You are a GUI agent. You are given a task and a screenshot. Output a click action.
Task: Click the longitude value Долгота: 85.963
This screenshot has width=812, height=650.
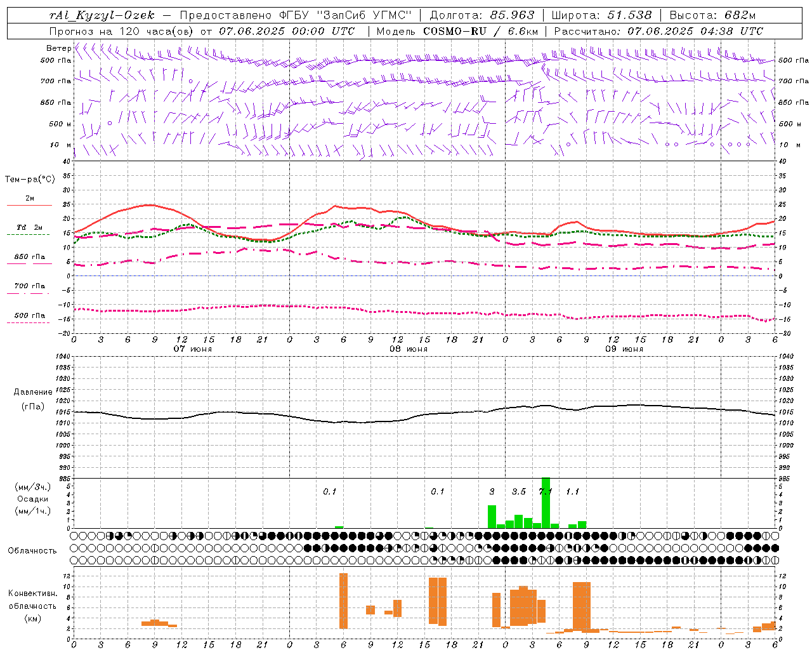481,15
